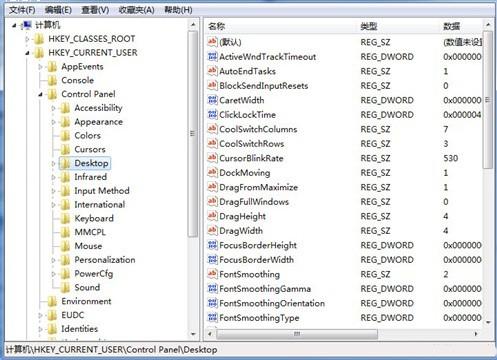Image resolution: width=497 pixels, height=360 pixels.
Task: Click the tree pane vertical scrollbar thumb
Action: (x=193, y=133)
